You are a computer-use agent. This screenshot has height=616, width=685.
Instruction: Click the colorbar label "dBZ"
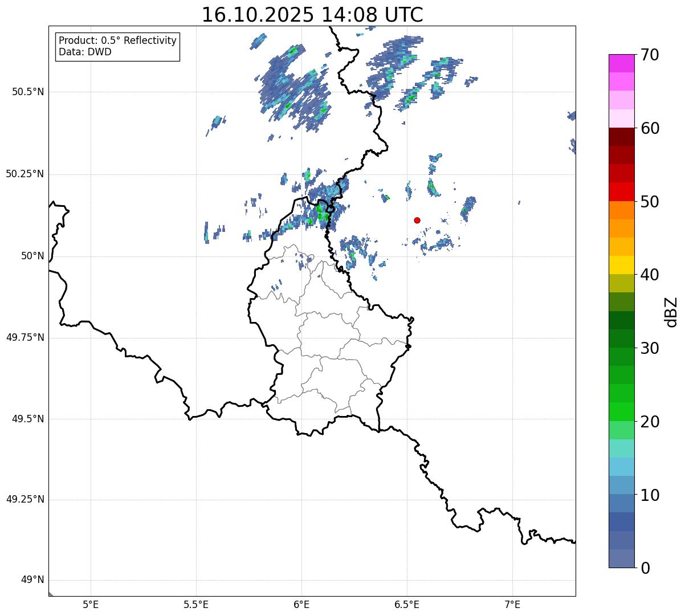(671, 311)
